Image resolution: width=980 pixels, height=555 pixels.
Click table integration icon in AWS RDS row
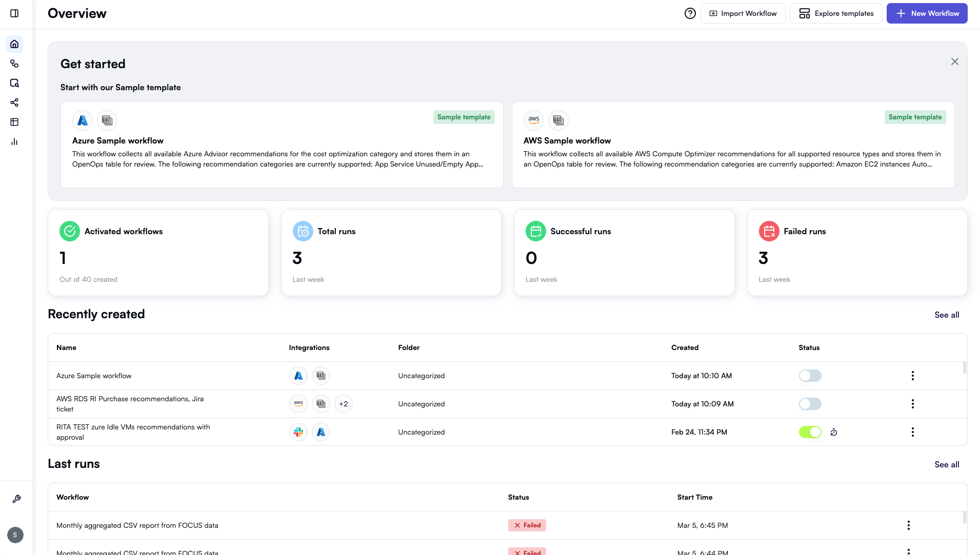[x=321, y=404]
